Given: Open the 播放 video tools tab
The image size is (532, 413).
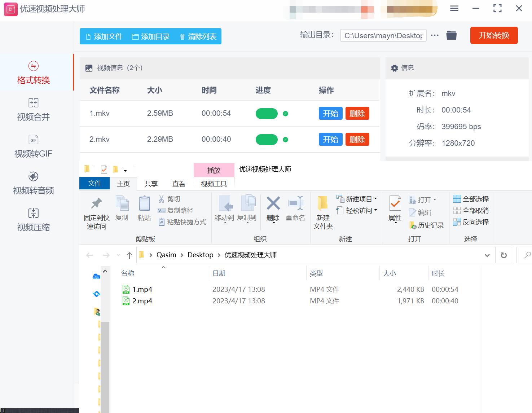Looking at the screenshot, I should [214, 170].
